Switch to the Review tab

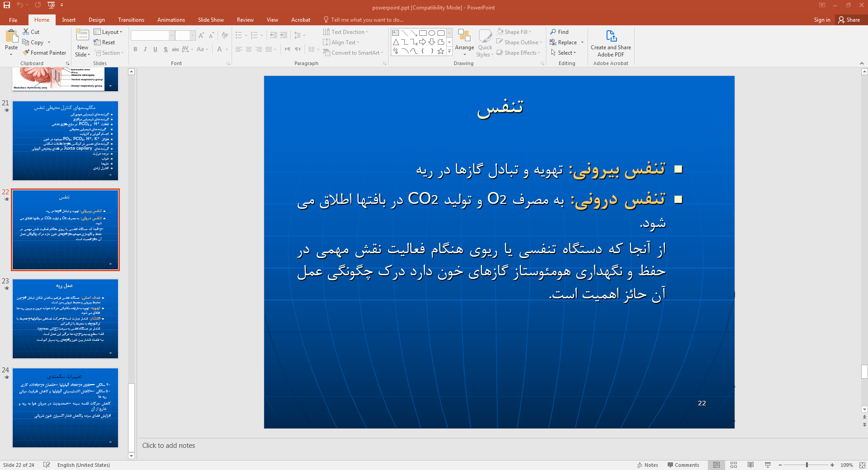point(245,20)
